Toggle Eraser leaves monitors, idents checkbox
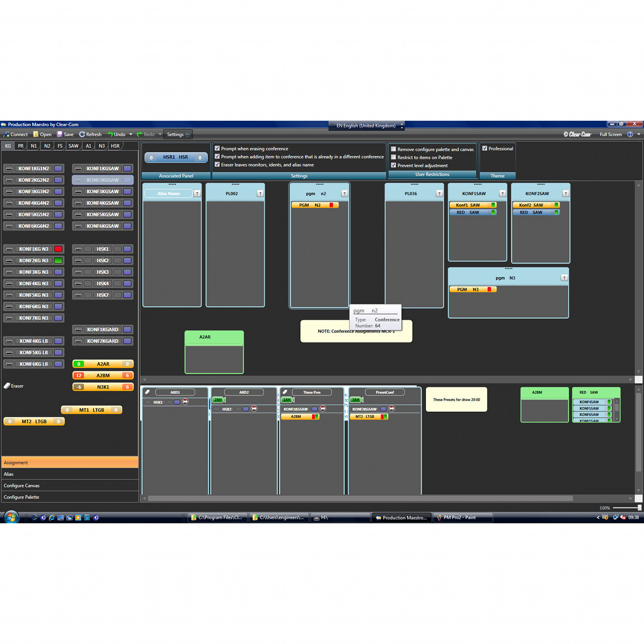This screenshot has width=644, height=644. point(217,164)
